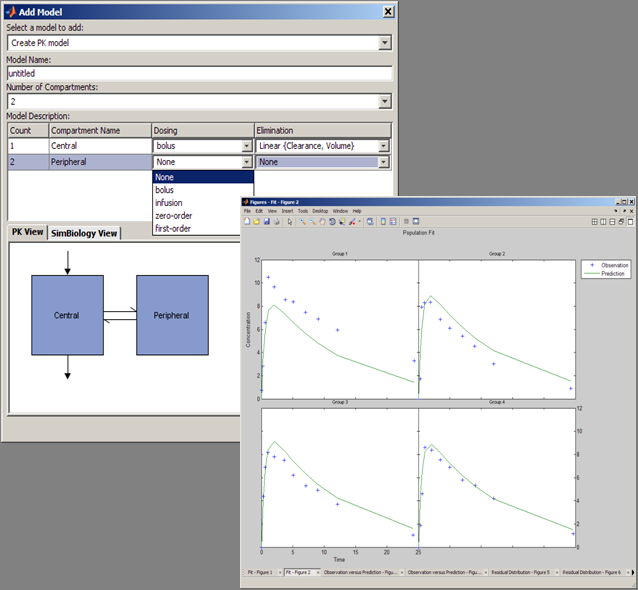Click MATLAB logo in Add Model title bar
This screenshot has width=638, height=590.
pos(11,12)
